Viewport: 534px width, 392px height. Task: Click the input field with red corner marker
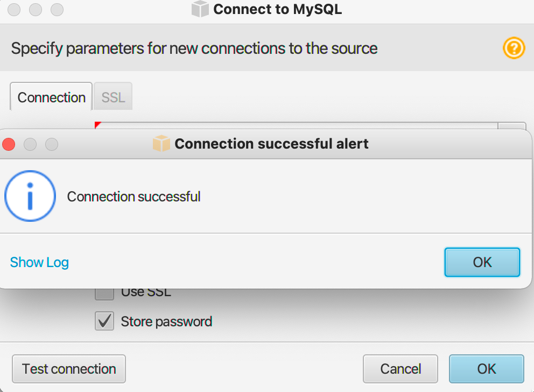(296, 125)
